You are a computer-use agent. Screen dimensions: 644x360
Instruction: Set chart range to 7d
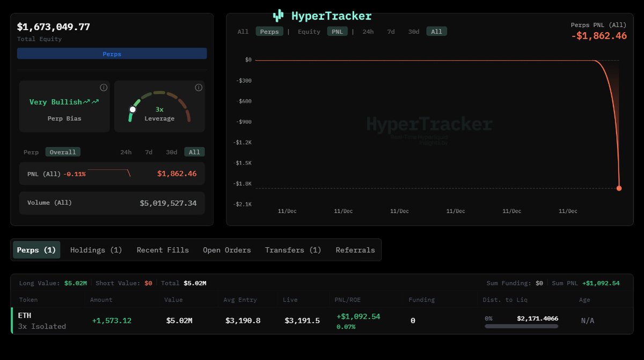point(391,32)
